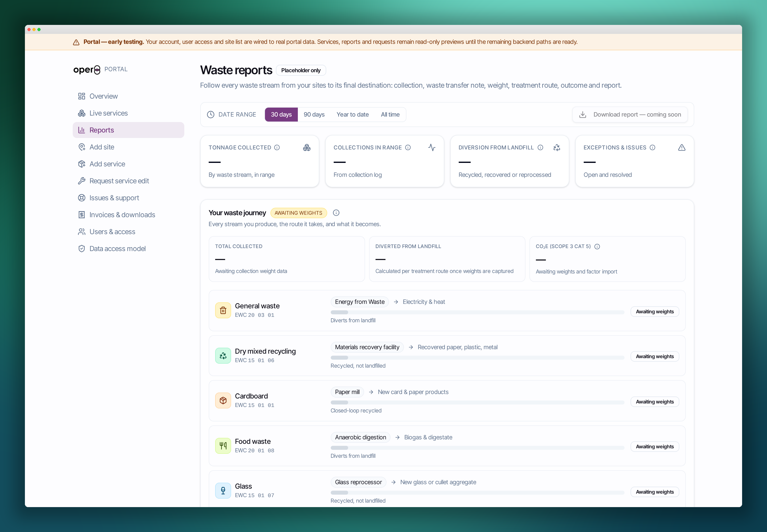Select Year to date range
Screen dimensions: 767x532
(x=353, y=115)
